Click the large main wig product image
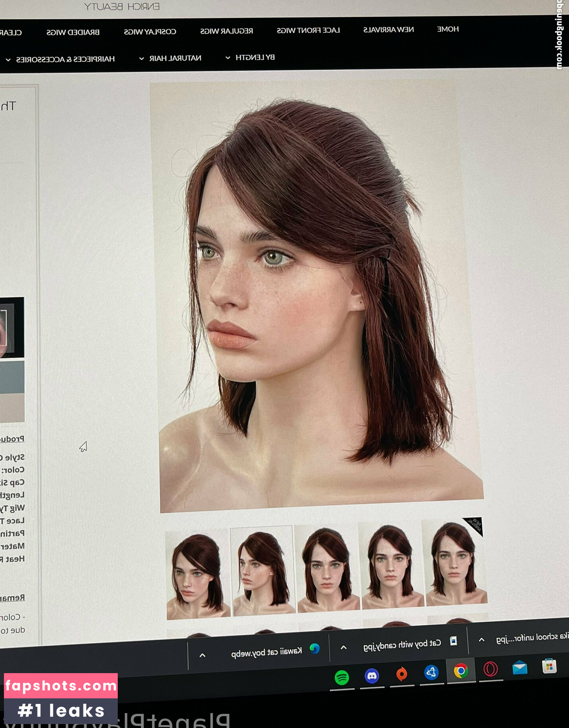Screen dimensions: 569x728 tap(316, 296)
